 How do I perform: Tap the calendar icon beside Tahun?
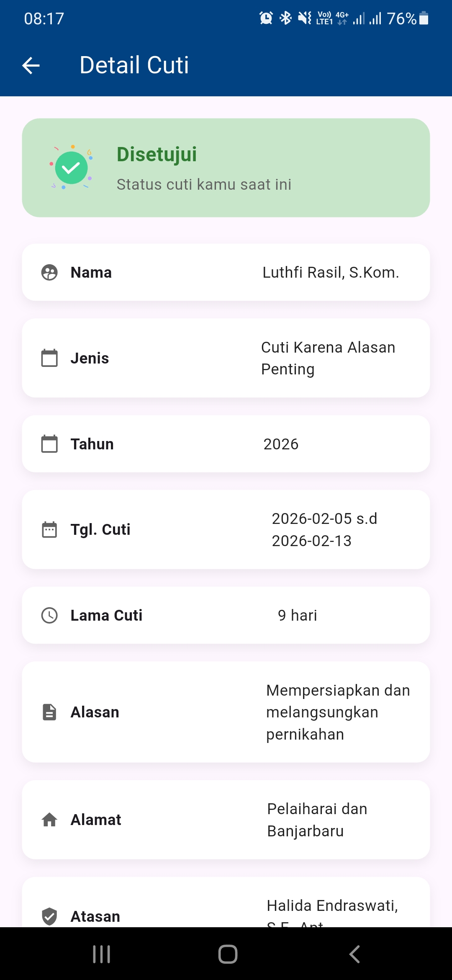pos(49,444)
